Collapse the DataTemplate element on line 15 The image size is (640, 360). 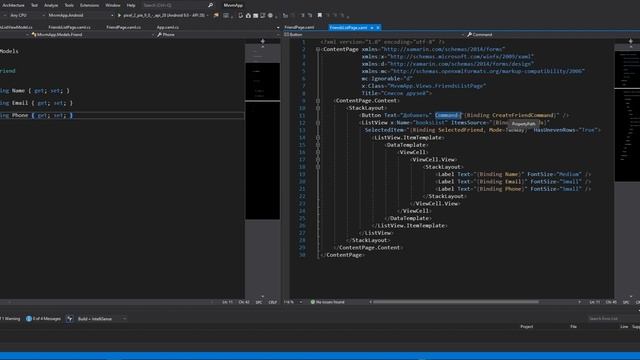click(x=318, y=145)
